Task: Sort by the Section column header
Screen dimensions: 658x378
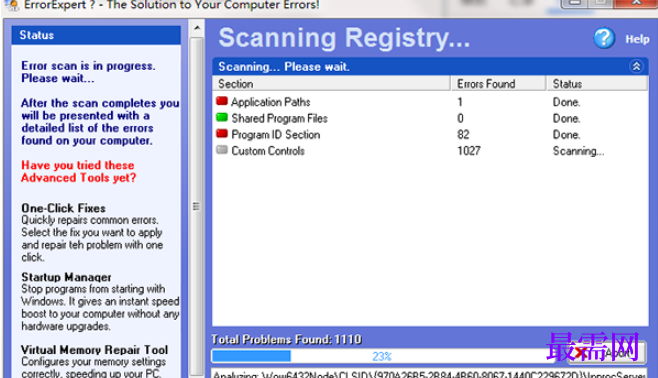Action: (332, 83)
